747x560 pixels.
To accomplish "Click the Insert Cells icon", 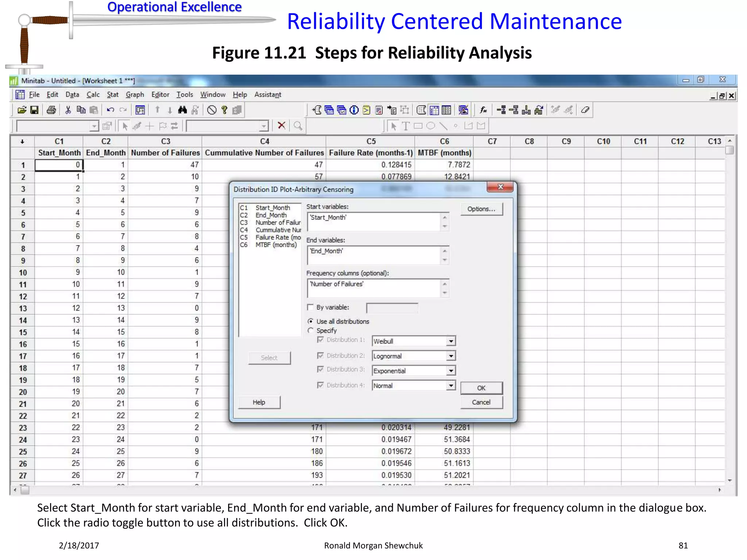I will (501, 110).
